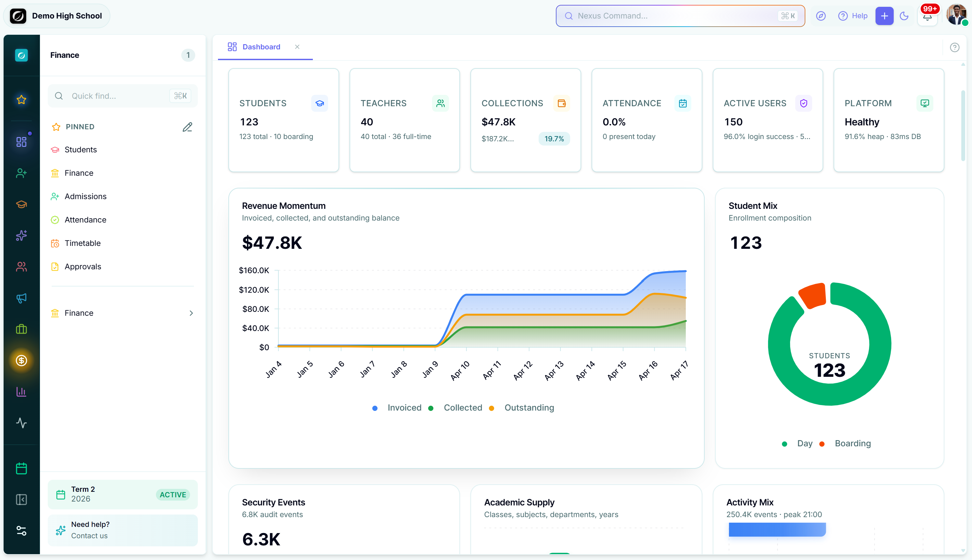This screenshot has height=560, width=972.
Task: Open the pinned Admissions item
Action: (123, 197)
